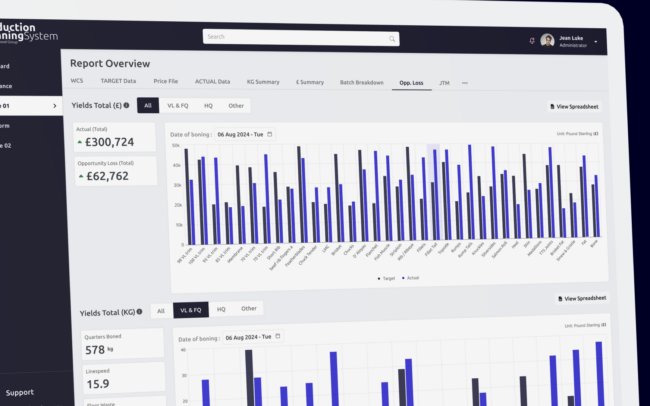Open Support in the sidebar

tap(20, 392)
